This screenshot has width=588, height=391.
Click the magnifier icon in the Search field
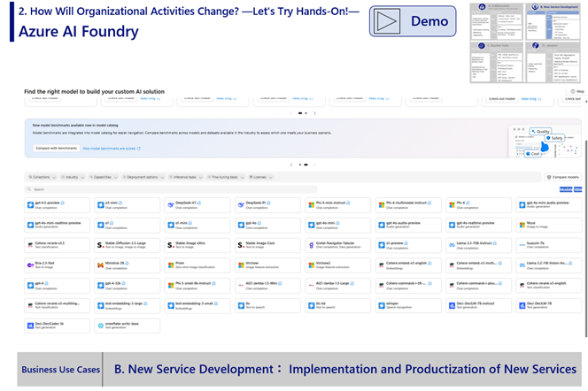click(x=29, y=189)
